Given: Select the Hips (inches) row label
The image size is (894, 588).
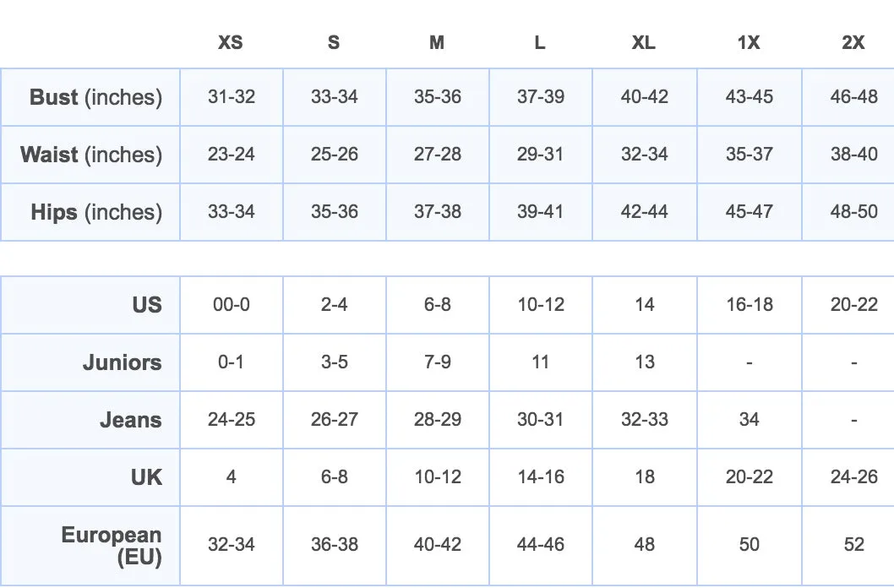Looking at the screenshot, I should click(x=96, y=212).
